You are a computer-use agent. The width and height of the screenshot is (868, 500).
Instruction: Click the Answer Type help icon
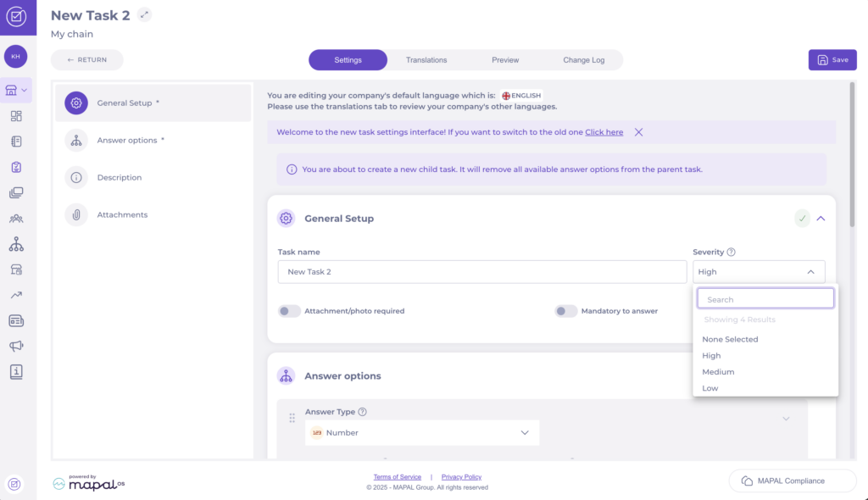pyautogui.click(x=362, y=412)
